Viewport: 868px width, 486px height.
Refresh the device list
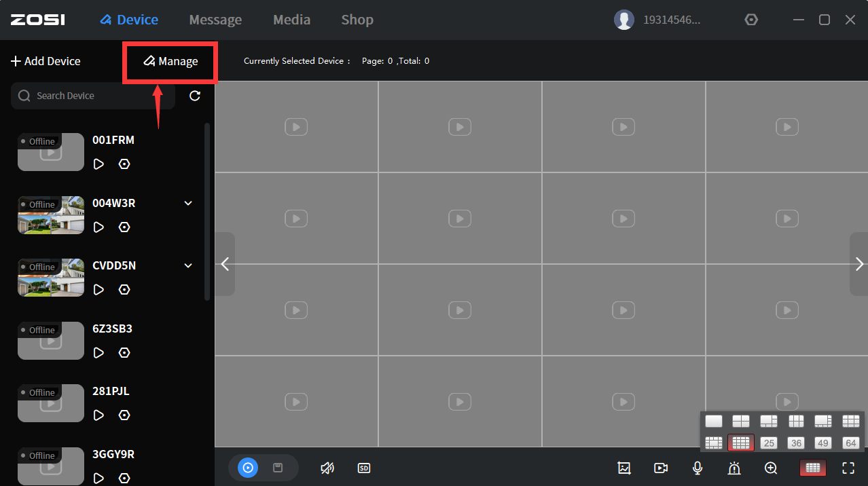tap(195, 96)
